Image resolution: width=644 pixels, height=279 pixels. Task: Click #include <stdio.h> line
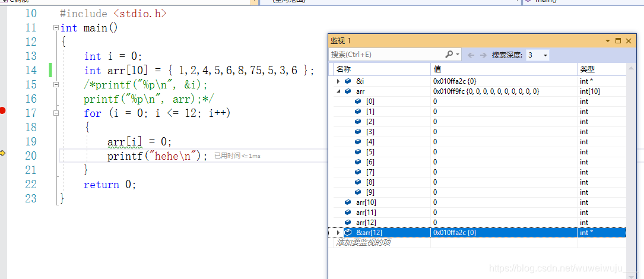pos(113,14)
